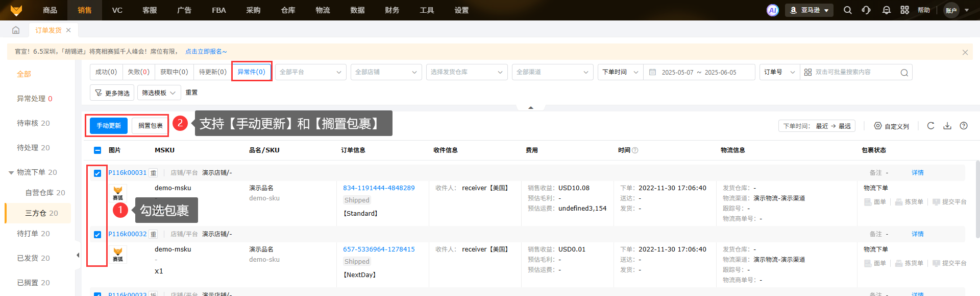Click the batch search grid icon
980x296 pixels.
(808, 72)
